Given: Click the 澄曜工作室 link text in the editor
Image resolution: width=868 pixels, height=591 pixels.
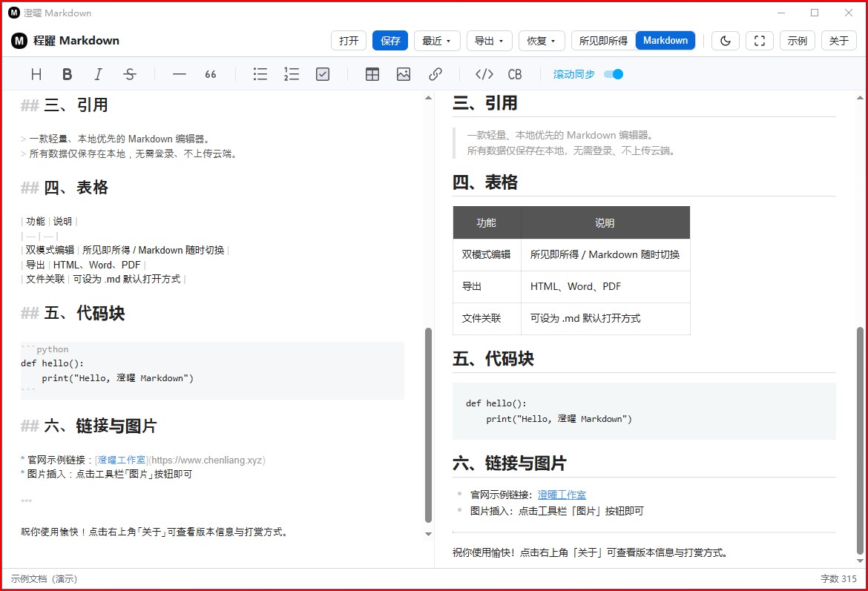Looking at the screenshot, I should [121, 460].
